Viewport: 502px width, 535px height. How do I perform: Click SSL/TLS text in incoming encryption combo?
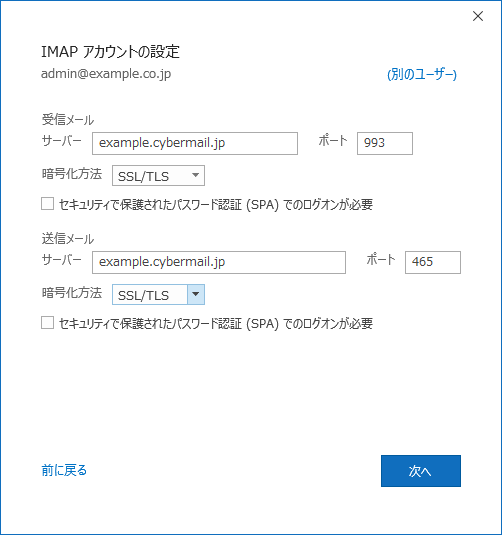pos(143,176)
